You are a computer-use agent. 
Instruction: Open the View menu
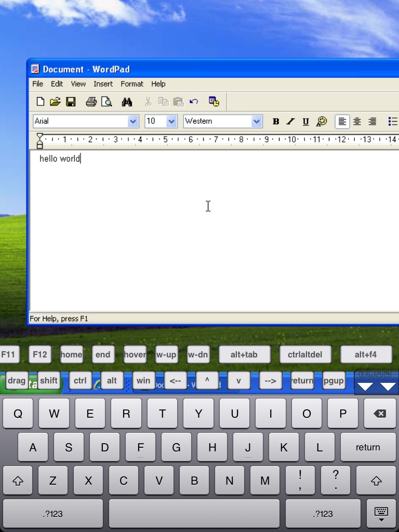[78, 84]
